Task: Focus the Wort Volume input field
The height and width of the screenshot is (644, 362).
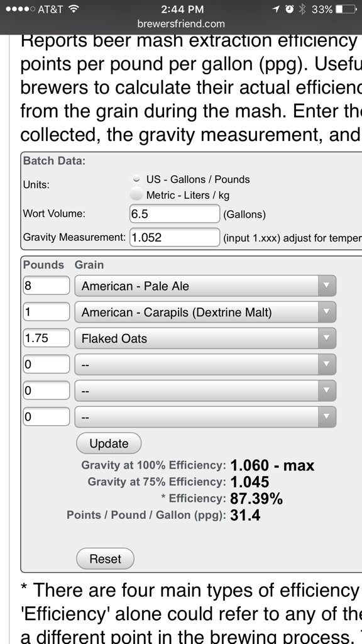Action: point(175,214)
